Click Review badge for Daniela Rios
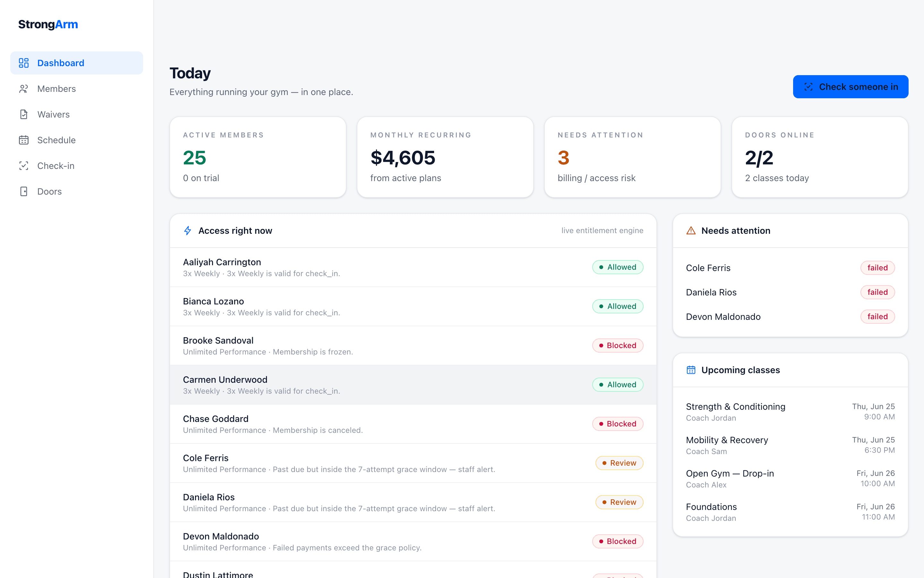 pos(619,502)
